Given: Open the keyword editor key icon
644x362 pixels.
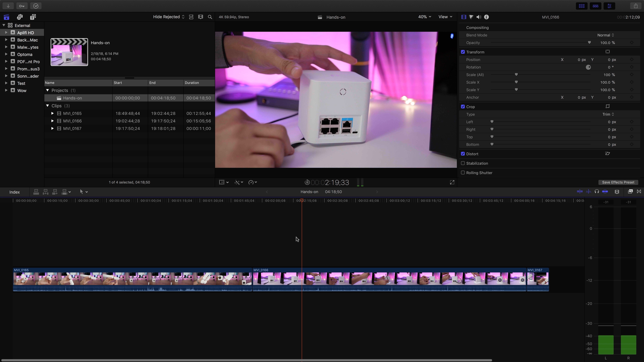Looking at the screenshot, I should tap(22, 6).
